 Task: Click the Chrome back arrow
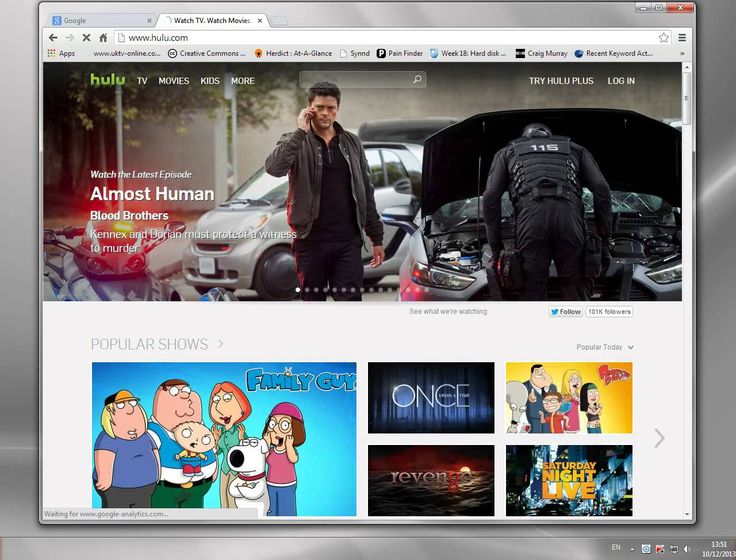pyautogui.click(x=53, y=38)
